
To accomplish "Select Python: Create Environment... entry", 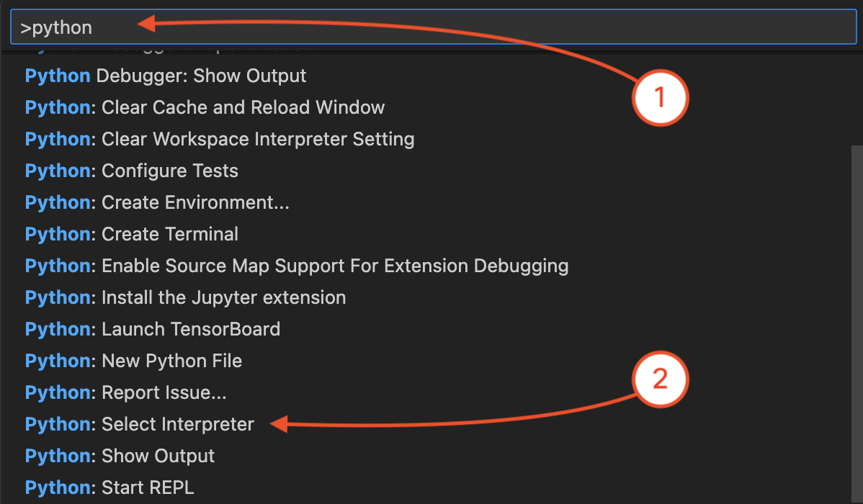I will (157, 202).
